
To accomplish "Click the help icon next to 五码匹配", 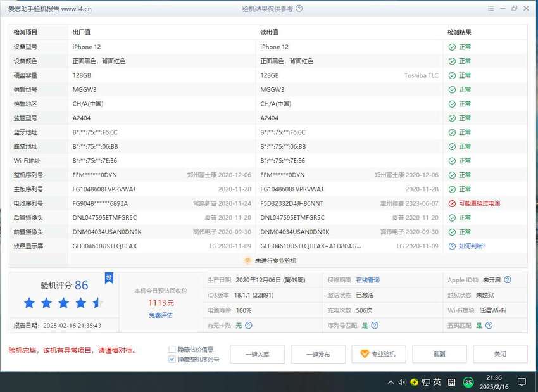I will (489, 325).
